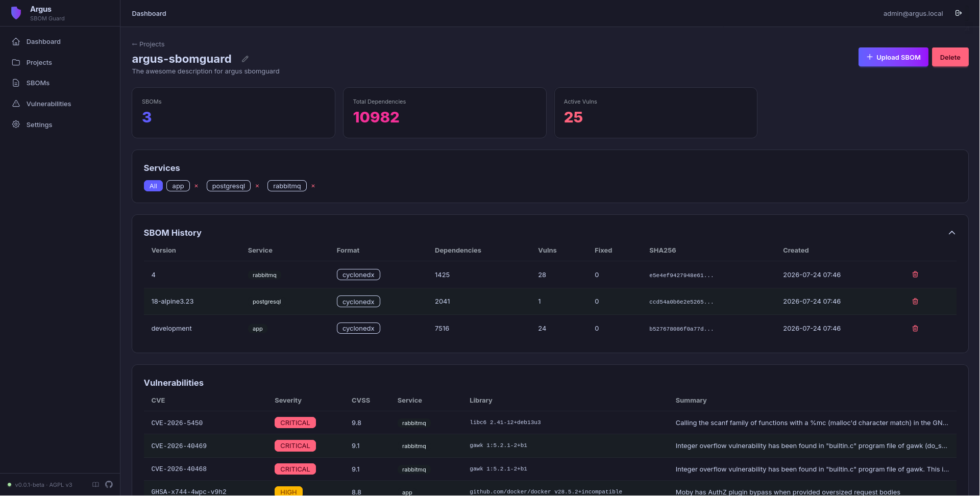Click SHA256 ccd54a0b6e2e5265... value

coord(681,302)
